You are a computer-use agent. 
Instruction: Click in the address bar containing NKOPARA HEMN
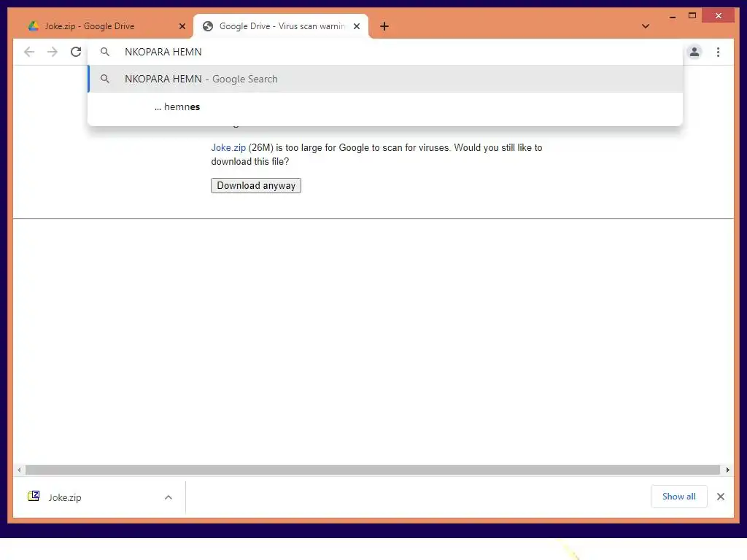[385, 52]
